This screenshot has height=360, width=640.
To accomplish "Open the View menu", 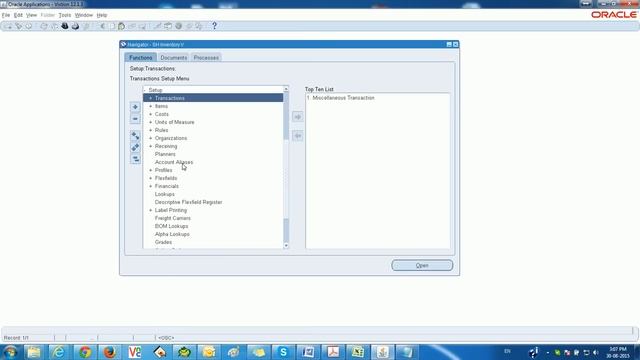I will [31, 15].
